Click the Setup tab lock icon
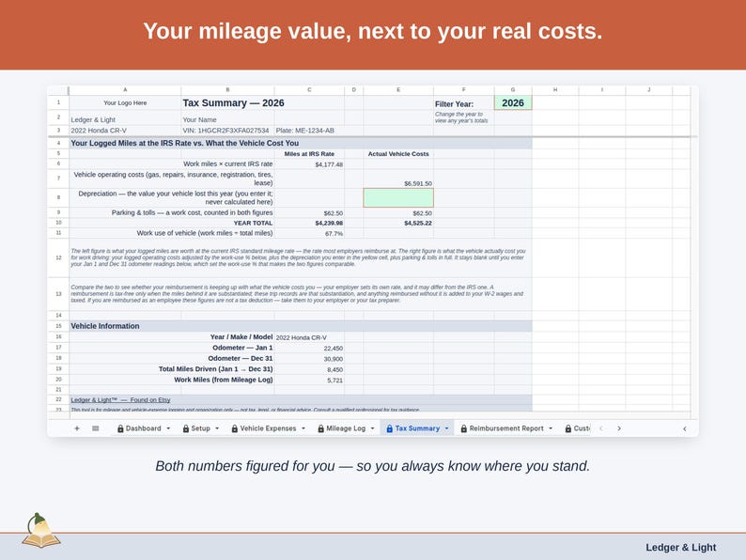The height and width of the screenshot is (560, 746). 186,428
